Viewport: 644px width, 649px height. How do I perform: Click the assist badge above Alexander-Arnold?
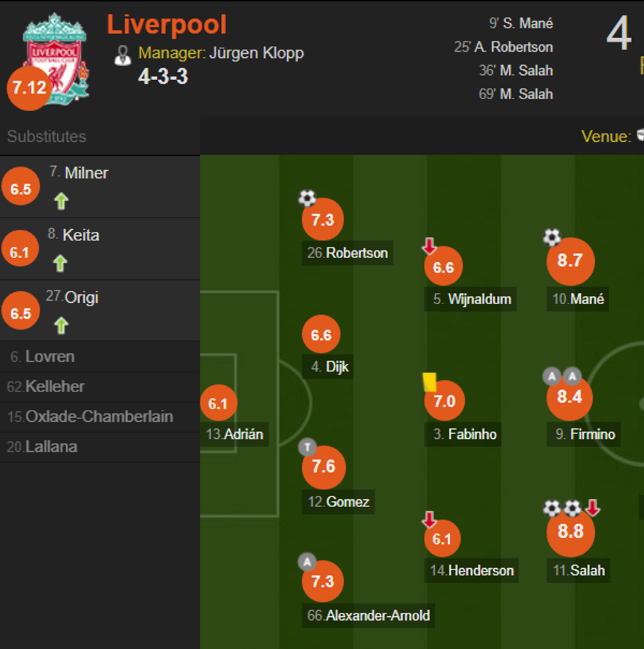click(307, 562)
